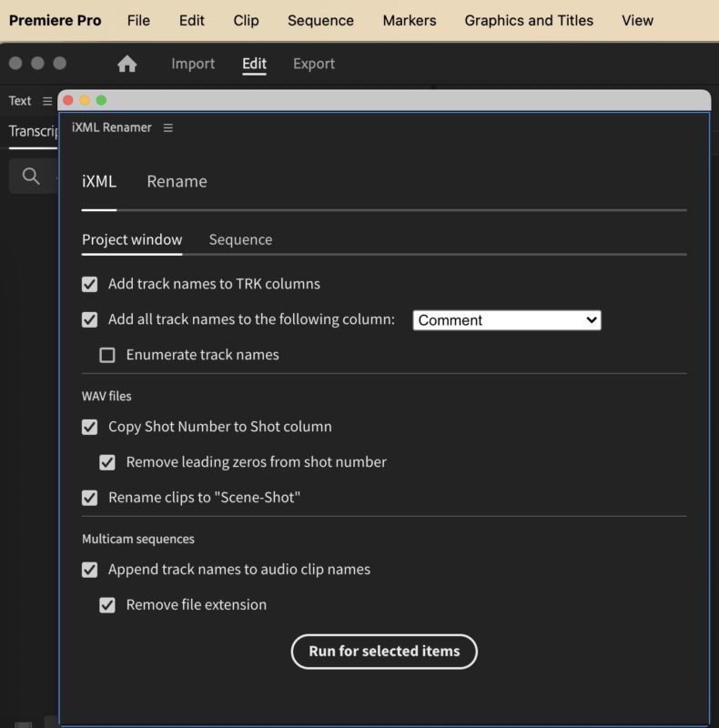
Task: Open the iXML Renamer panel menu icon
Action: (168, 127)
